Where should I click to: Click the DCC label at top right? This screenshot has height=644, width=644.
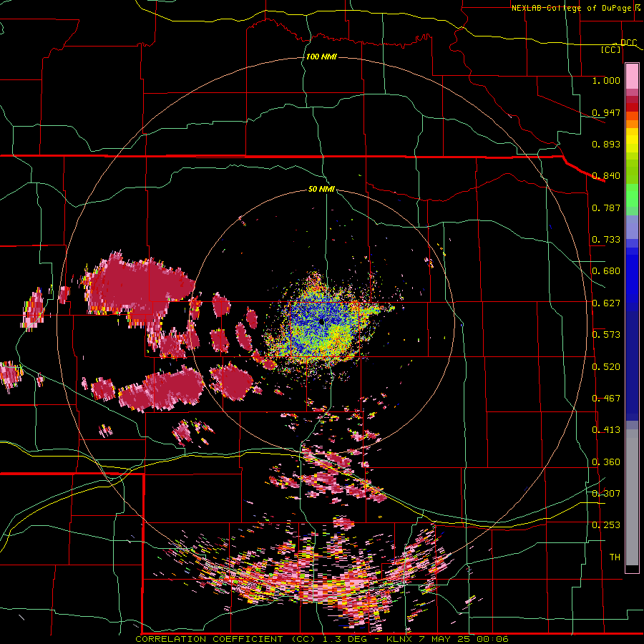coord(628,42)
